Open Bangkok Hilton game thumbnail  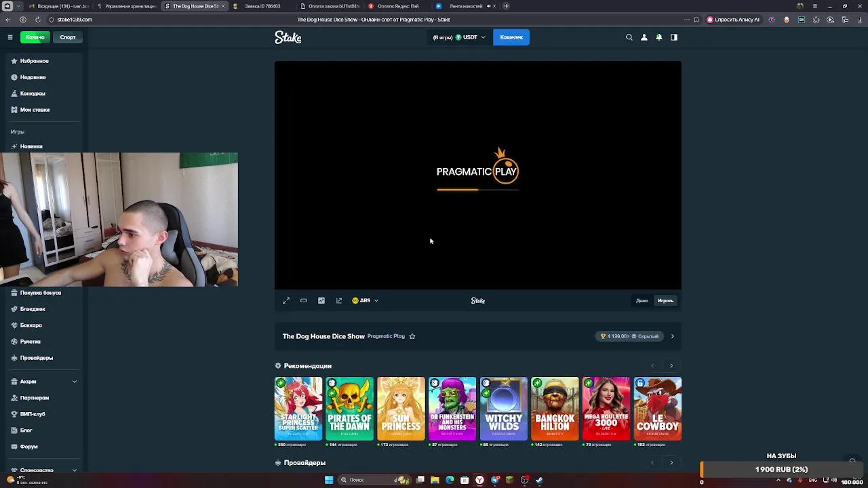[x=555, y=409]
